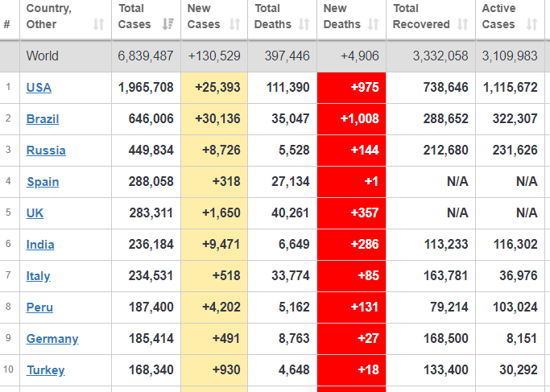
Task: Select USA new deaths +975 cell
Action: click(351, 88)
